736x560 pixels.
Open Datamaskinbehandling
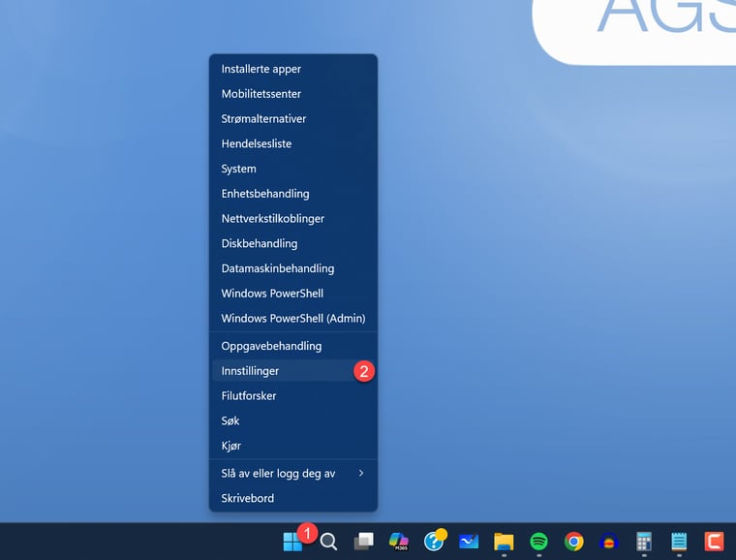click(292, 268)
